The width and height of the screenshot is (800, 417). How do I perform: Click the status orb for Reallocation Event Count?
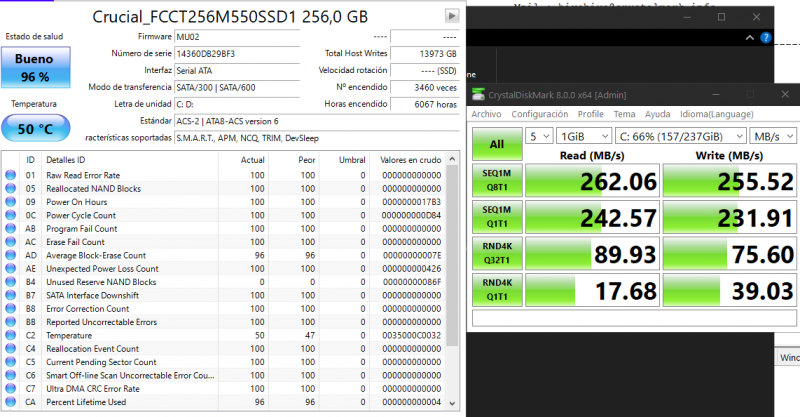pos(10,349)
